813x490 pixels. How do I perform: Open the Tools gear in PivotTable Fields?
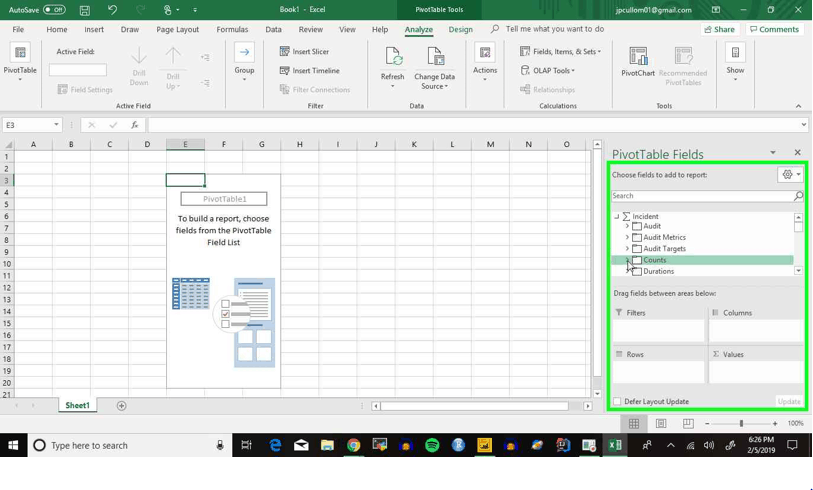(x=790, y=175)
